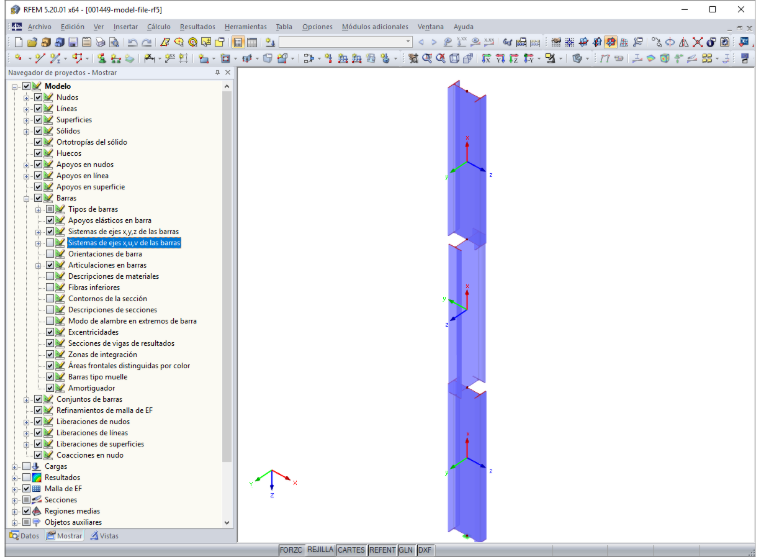The image size is (760, 557).
Task: Collapse the Barras tree node
Action: (x=27, y=198)
